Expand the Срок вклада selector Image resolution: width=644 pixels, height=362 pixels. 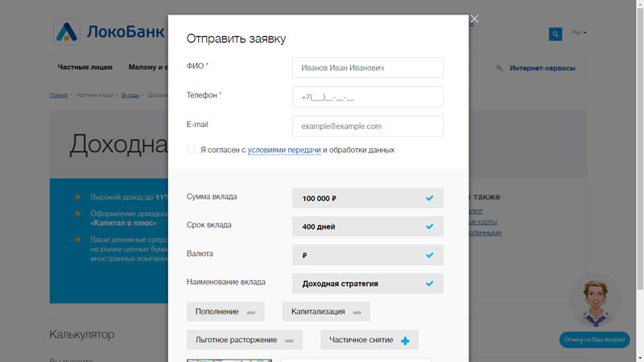(368, 227)
